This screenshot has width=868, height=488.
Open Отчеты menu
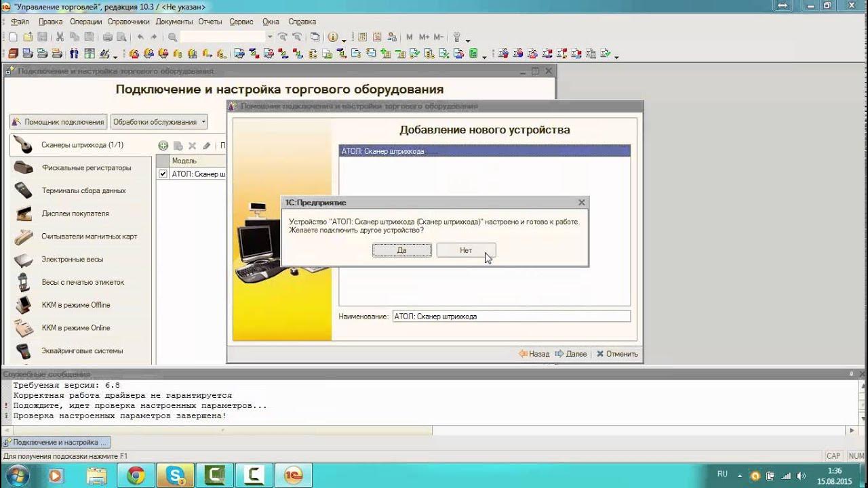pyautogui.click(x=210, y=22)
